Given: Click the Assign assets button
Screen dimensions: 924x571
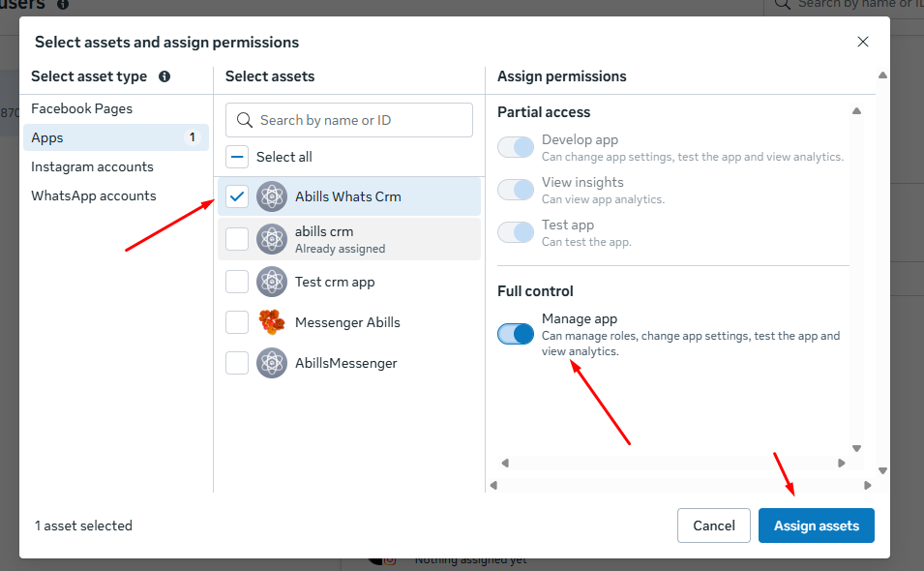Looking at the screenshot, I should (816, 526).
